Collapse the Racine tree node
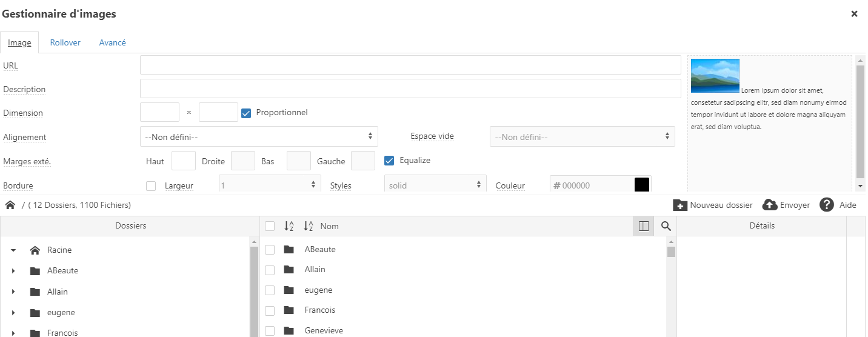The height and width of the screenshot is (337, 868). tap(13, 250)
